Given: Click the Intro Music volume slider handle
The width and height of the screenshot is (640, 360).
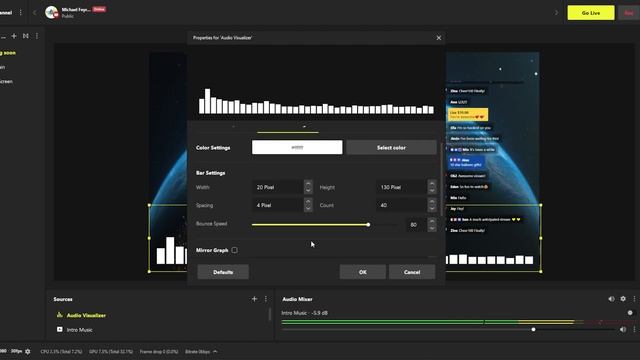Looking at the screenshot, I should (x=533, y=329).
